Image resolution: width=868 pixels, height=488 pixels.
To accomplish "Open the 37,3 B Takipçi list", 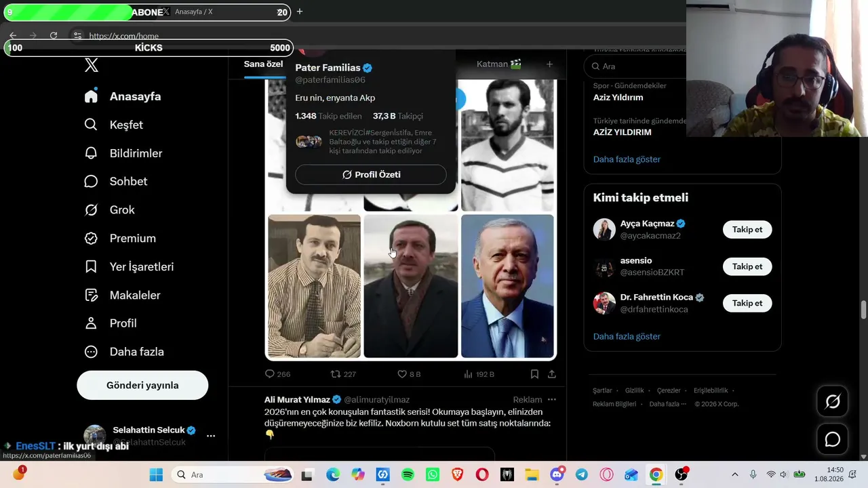I will coord(397,116).
